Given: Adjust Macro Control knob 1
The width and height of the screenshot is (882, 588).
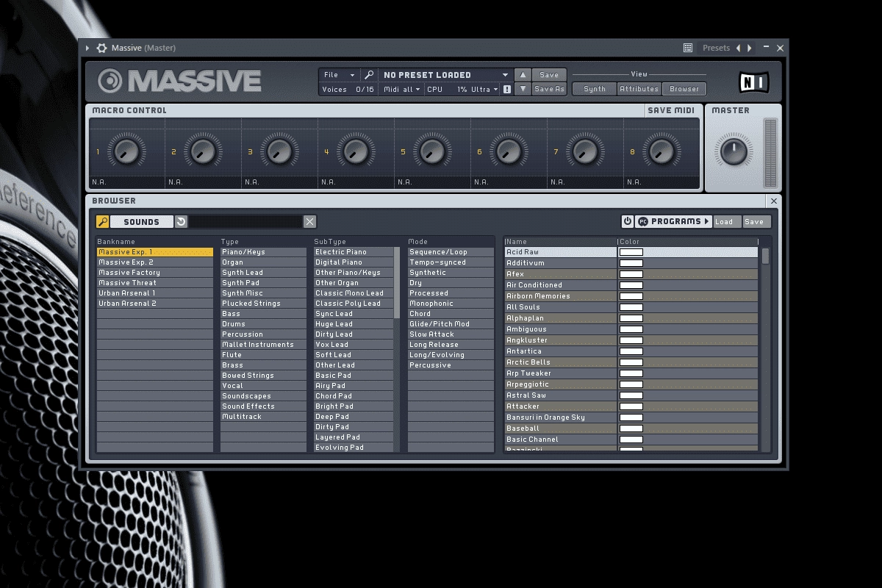Looking at the screenshot, I should coord(126,152).
